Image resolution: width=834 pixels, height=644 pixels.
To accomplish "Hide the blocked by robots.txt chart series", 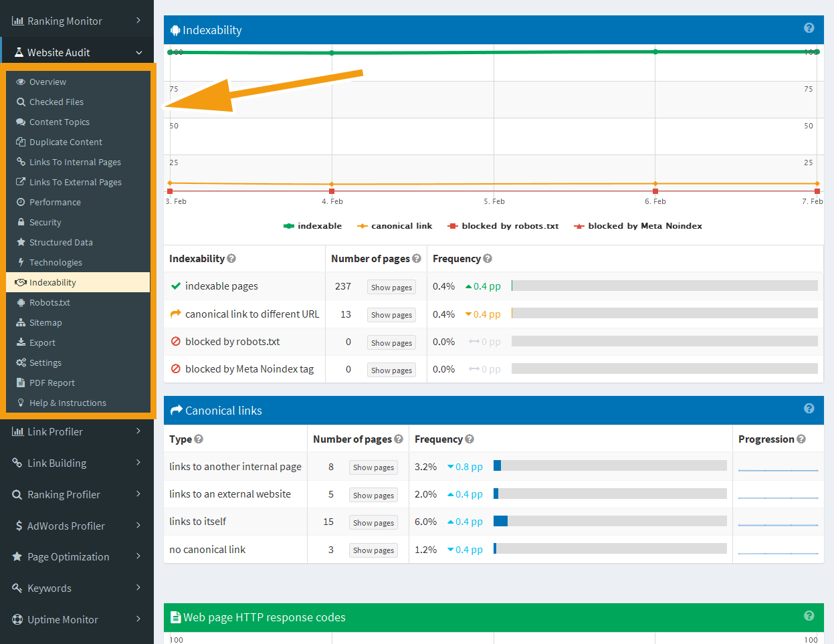I will (x=502, y=226).
